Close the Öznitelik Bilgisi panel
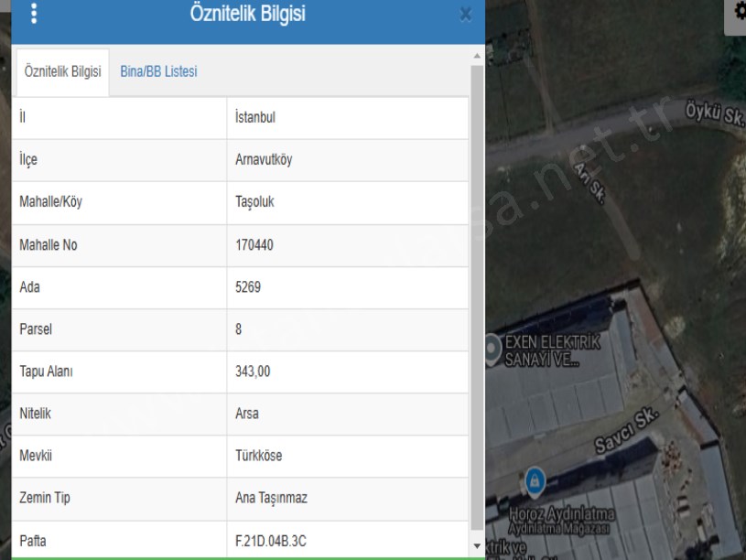746x560 pixels. [465, 15]
